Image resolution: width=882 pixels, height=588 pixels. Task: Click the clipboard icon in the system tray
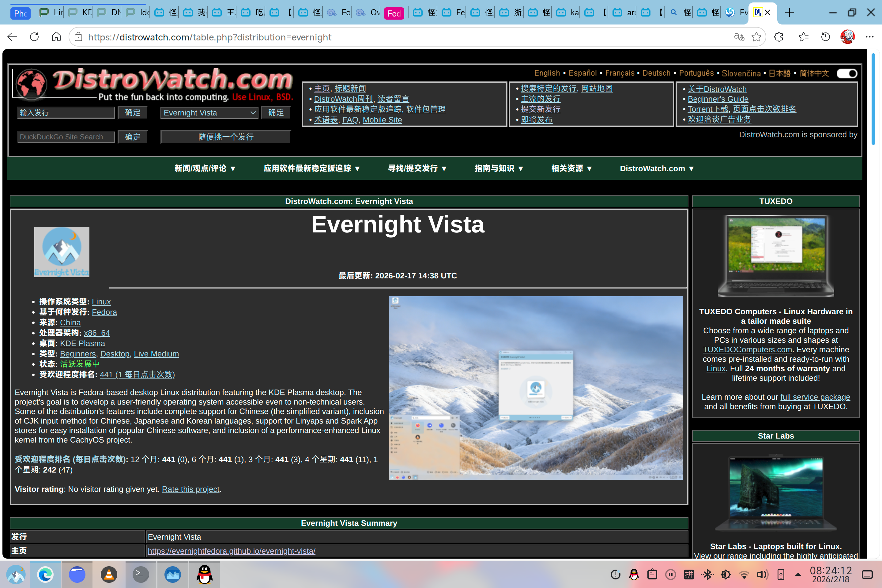pyautogui.click(x=652, y=574)
